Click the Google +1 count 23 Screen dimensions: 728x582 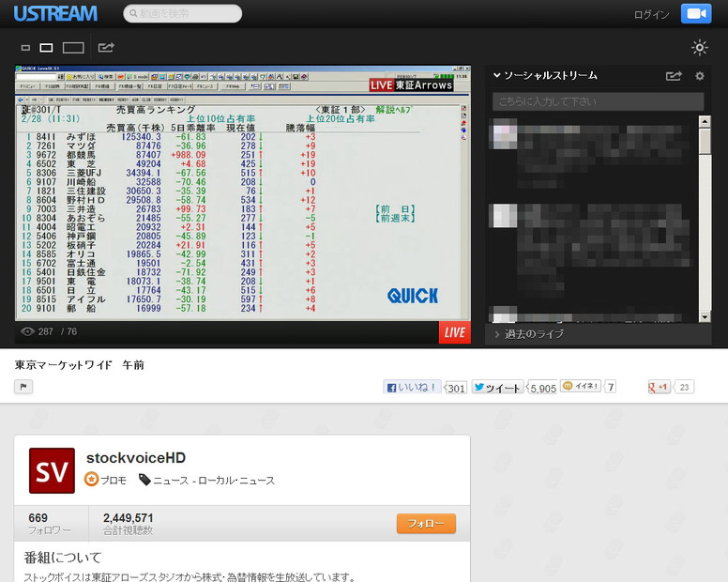coord(684,387)
